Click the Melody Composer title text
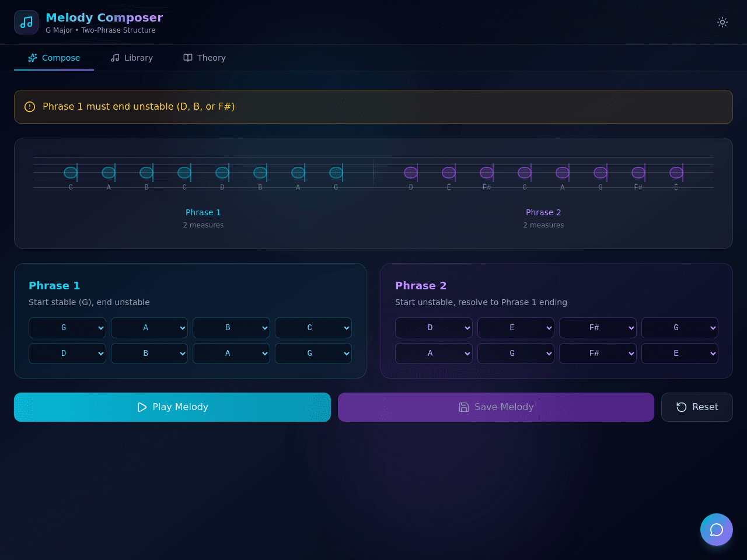Image resolution: width=747 pixels, height=560 pixels. (x=104, y=17)
